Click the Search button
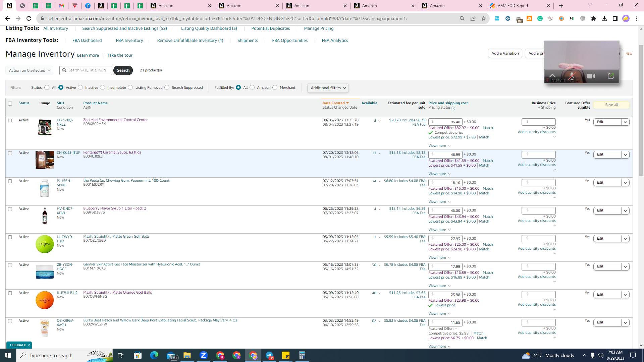 point(123,70)
